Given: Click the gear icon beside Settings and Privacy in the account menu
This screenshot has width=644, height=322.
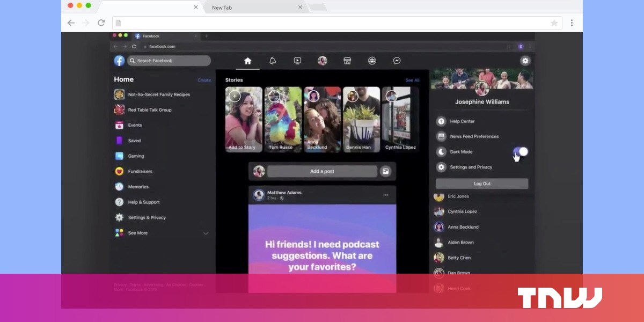Looking at the screenshot, I should coord(441,167).
